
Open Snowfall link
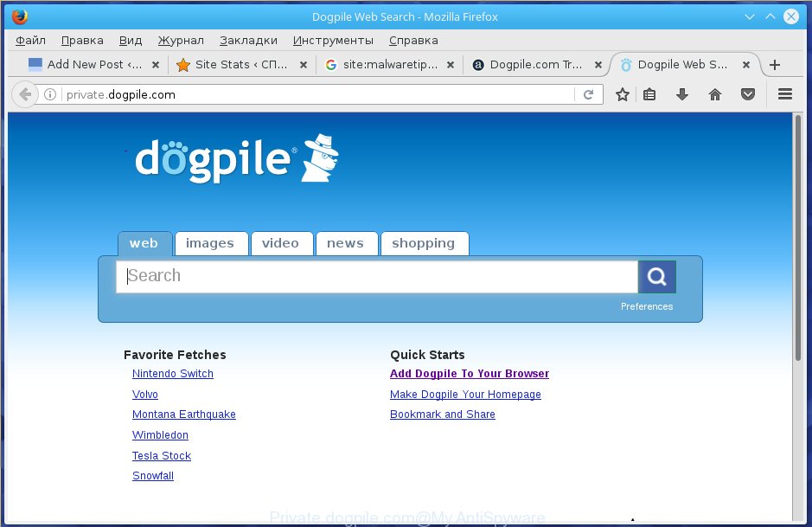[153, 476]
